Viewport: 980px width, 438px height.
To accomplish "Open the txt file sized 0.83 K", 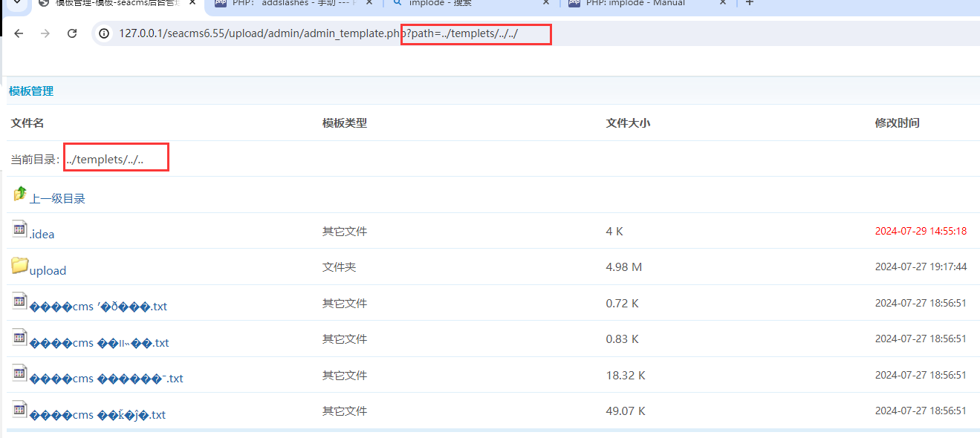I will [x=100, y=343].
